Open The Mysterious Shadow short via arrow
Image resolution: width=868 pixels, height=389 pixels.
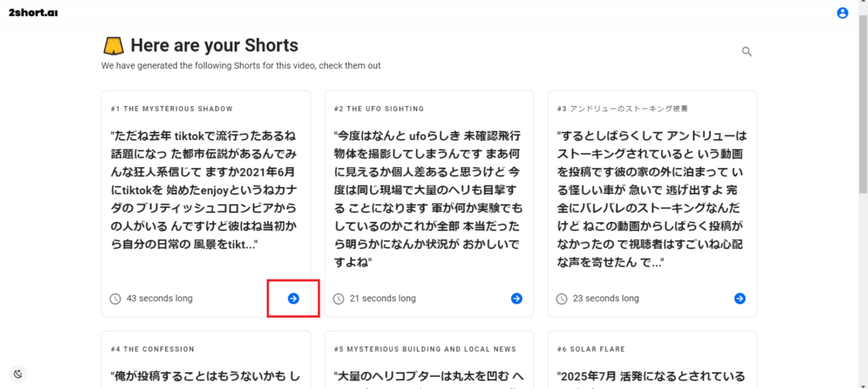click(293, 299)
